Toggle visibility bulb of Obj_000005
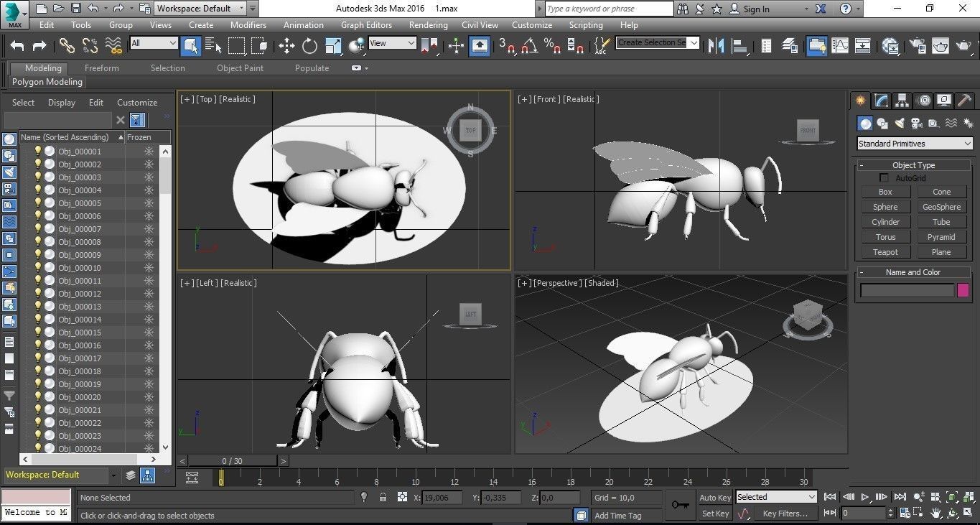 (x=38, y=203)
